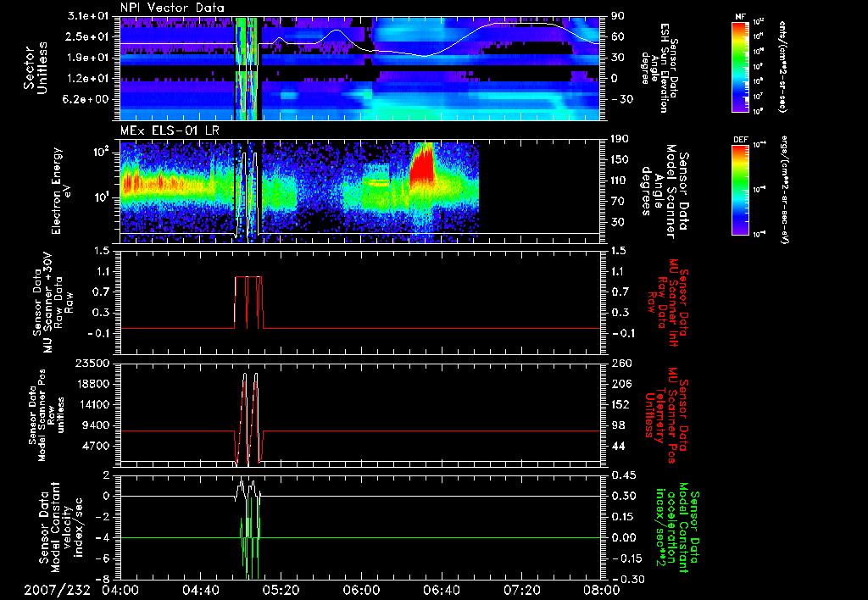868x600 pixels.
Task: Click the 190 scanner angle tick label
Action: coord(620,139)
